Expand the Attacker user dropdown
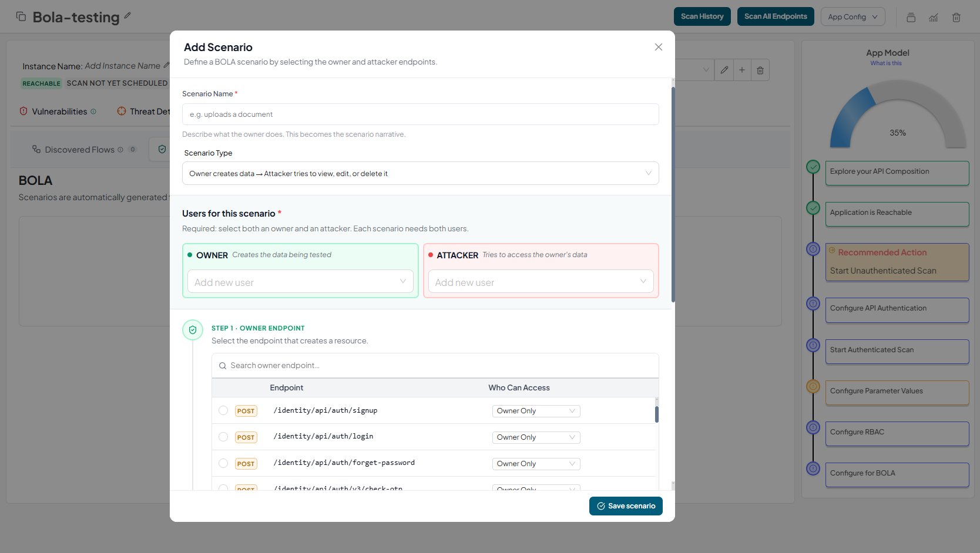Image resolution: width=980 pixels, height=553 pixels. point(541,282)
